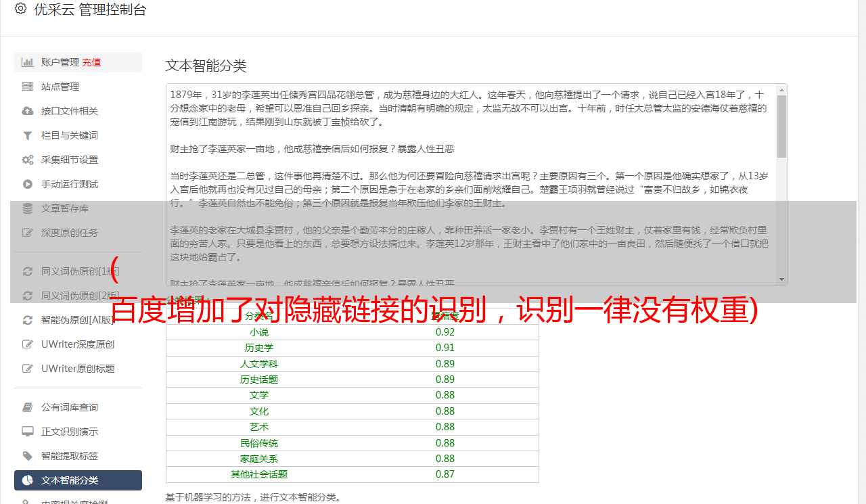Screen dimensions: 866x504
Task: Click the pie chart icon for 文本智能分类
Action: pos(28,480)
